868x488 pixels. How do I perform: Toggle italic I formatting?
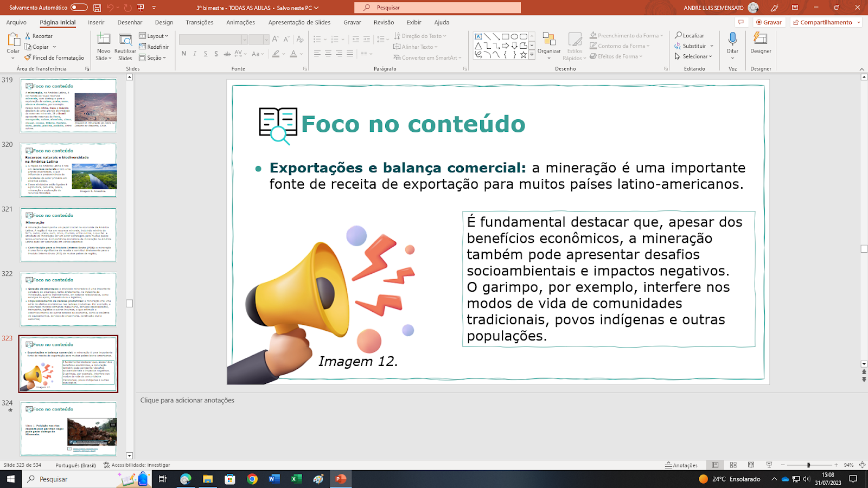click(x=195, y=54)
